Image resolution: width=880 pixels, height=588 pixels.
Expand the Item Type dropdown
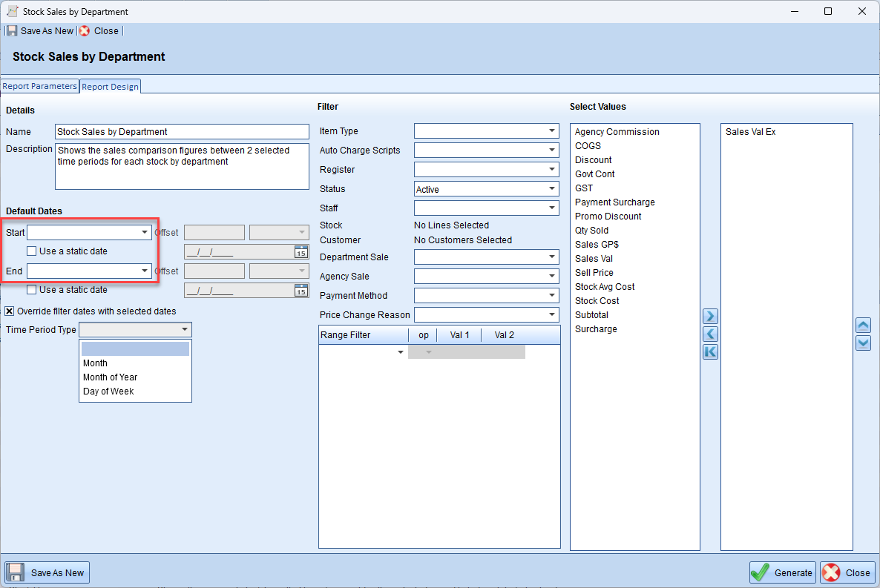(x=552, y=131)
